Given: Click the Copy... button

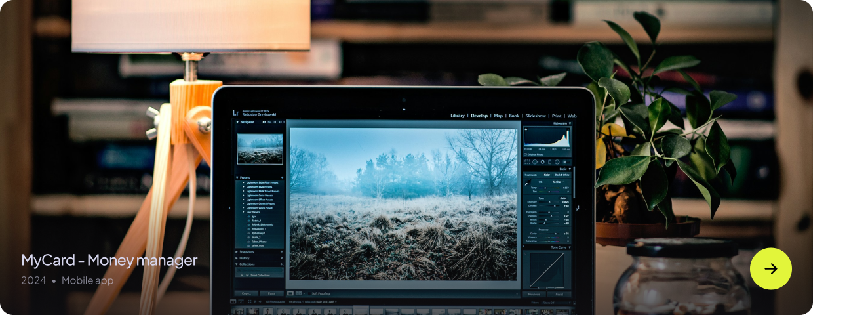Looking at the screenshot, I should coord(246,293).
